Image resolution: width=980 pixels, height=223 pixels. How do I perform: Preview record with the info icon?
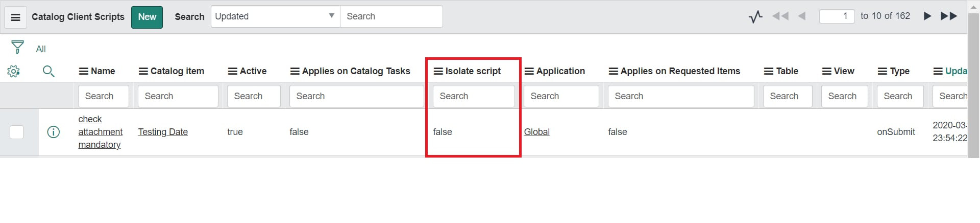coord(53,132)
